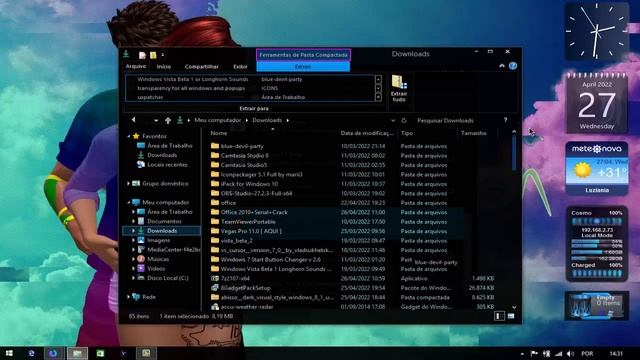
Task: Switch to large icons view in status bar
Action: tap(511, 316)
